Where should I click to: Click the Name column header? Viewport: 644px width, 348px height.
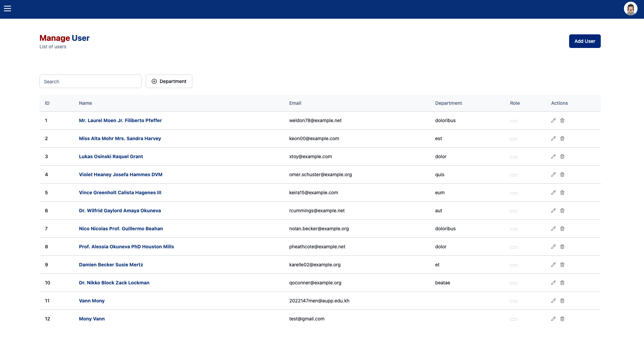(x=85, y=103)
